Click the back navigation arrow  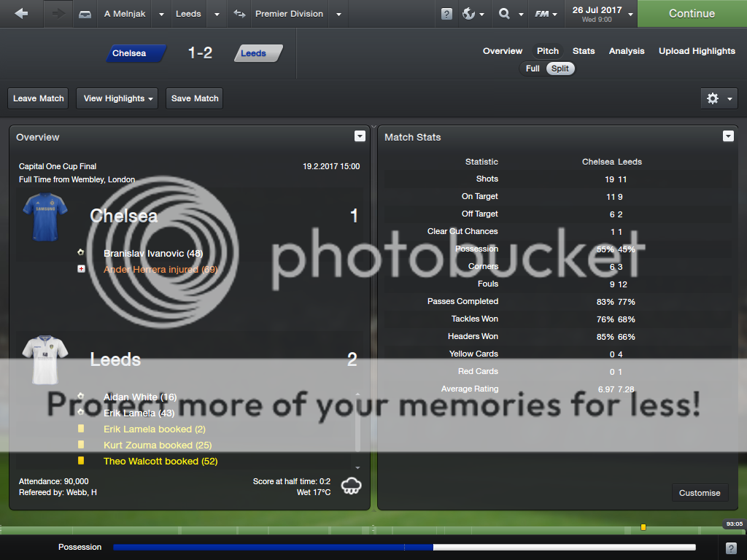[x=21, y=14]
